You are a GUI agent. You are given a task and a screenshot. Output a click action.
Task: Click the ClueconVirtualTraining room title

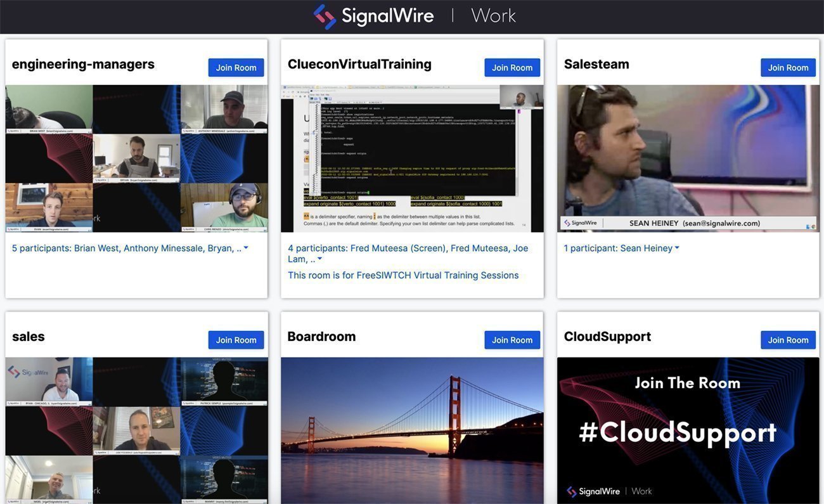click(x=359, y=64)
